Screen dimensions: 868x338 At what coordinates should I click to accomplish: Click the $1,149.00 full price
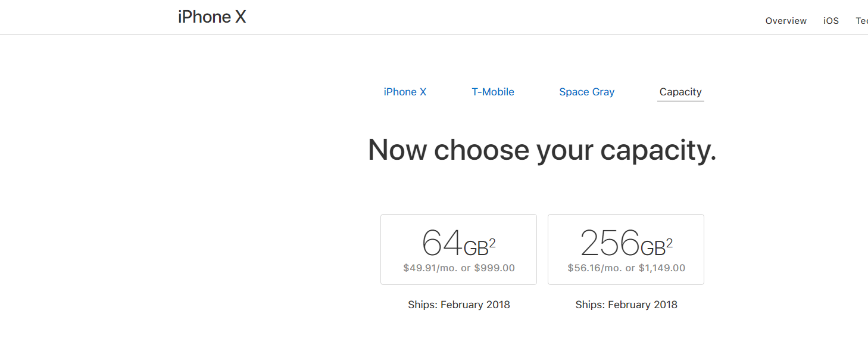click(661, 268)
